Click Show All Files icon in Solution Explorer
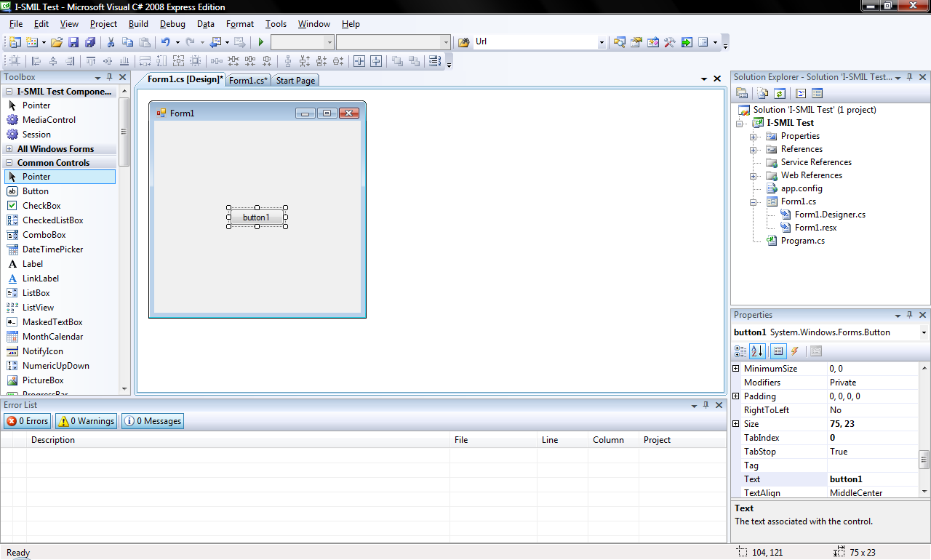The height and width of the screenshot is (560, 931). (x=763, y=93)
